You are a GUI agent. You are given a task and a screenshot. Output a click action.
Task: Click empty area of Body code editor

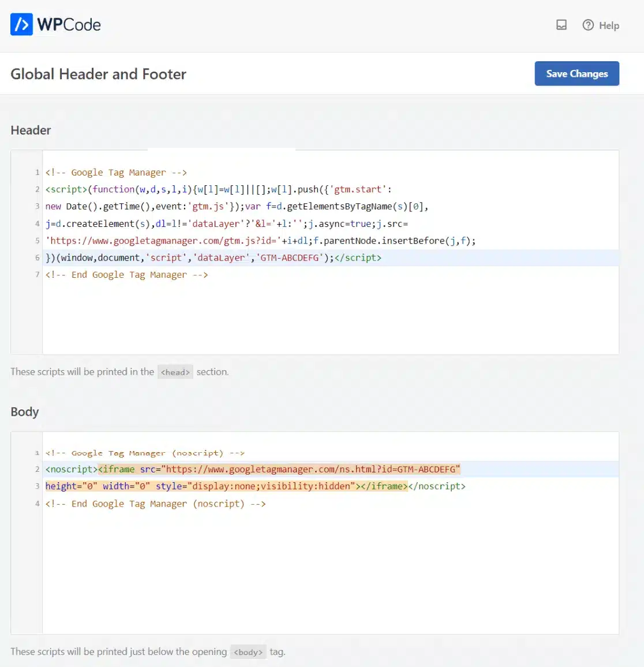[x=330, y=572]
